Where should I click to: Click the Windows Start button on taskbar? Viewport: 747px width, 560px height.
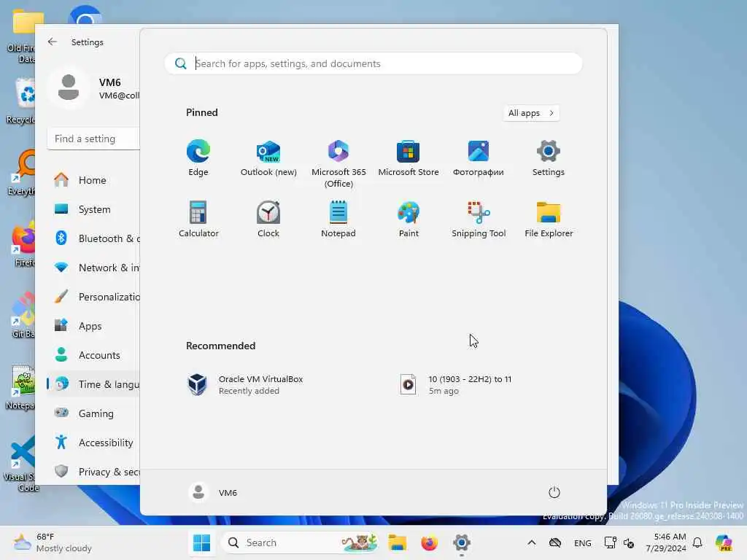click(201, 542)
